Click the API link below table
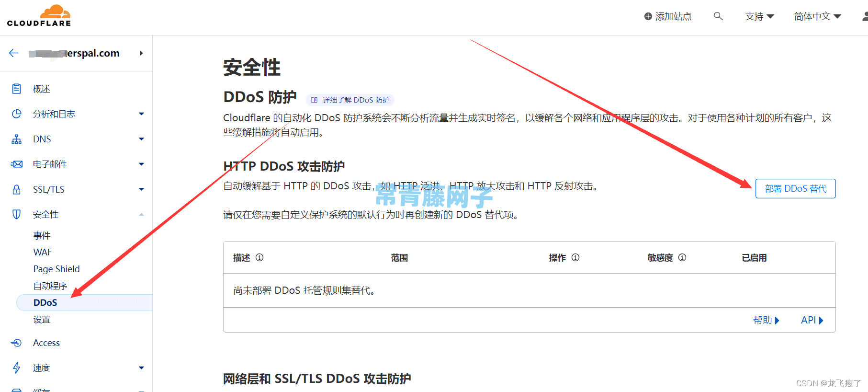This screenshot has height=392, width=868. click(812, 320)
